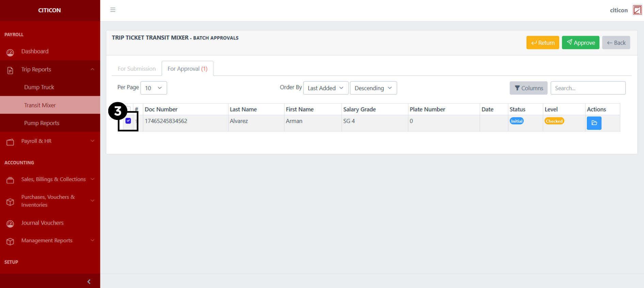
Task: Open the Per Page dropdown
Action: pyautogui.click(x=154, y=88)
